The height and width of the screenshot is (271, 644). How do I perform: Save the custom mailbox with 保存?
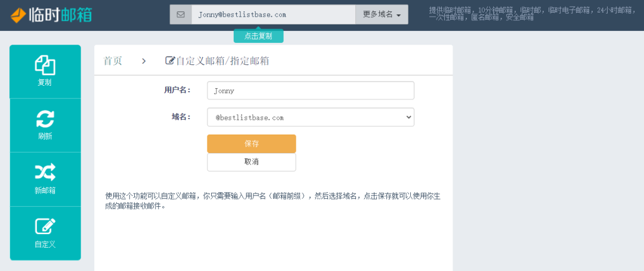point(252,144)
